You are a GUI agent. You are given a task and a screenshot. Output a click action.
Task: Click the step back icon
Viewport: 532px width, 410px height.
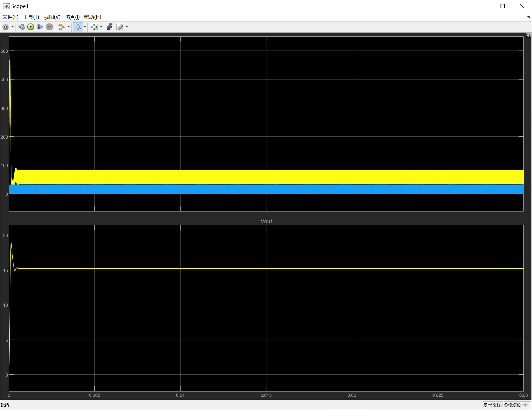tap(22, 27)
